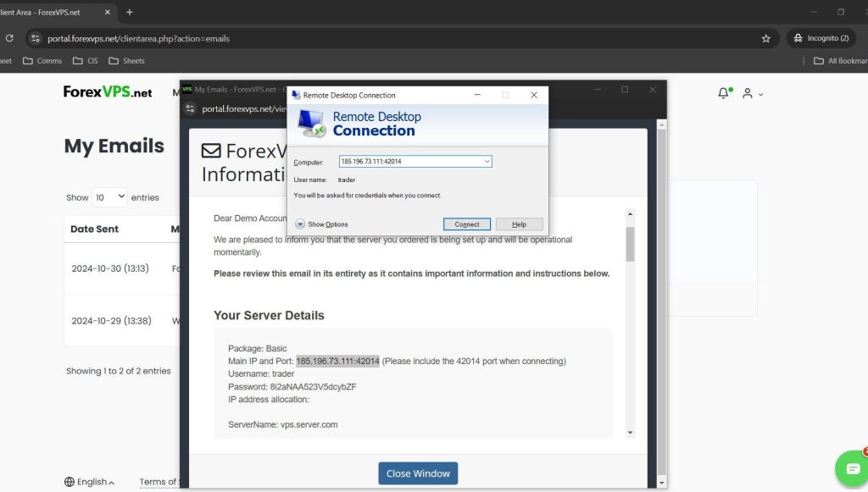This screenshot has width=868, height=492.
Task: Reload the page with the refresh icon
Action: 9,38
